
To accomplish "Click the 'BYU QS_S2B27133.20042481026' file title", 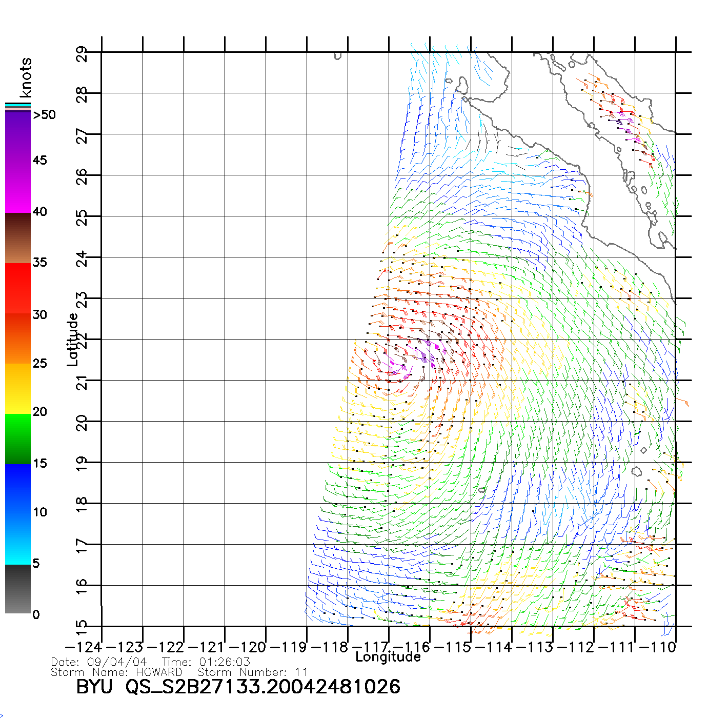I will 238,687.
